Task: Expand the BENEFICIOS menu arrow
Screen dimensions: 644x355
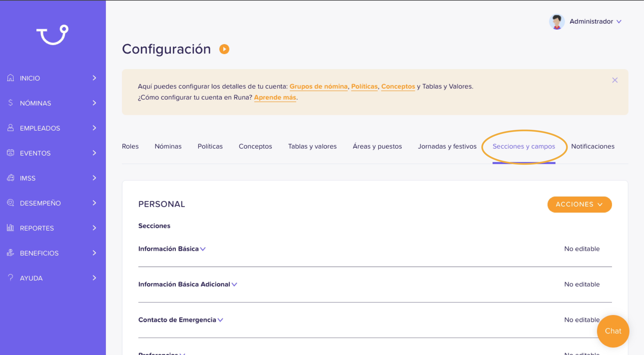Action: click(94, 253)
